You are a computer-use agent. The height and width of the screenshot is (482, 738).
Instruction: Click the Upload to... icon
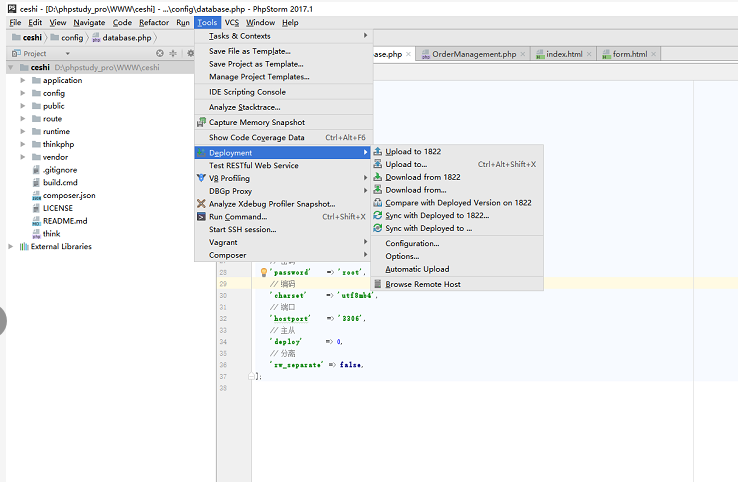(x=377, y=164)
